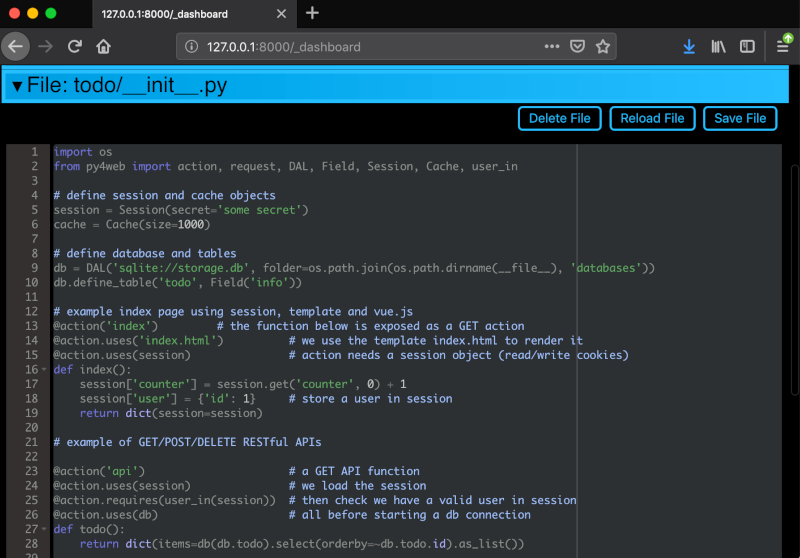Image resolution: width=800 pixels, height=558 pixels.
Task: Fold the def index() code block
Action: point(43,370)
